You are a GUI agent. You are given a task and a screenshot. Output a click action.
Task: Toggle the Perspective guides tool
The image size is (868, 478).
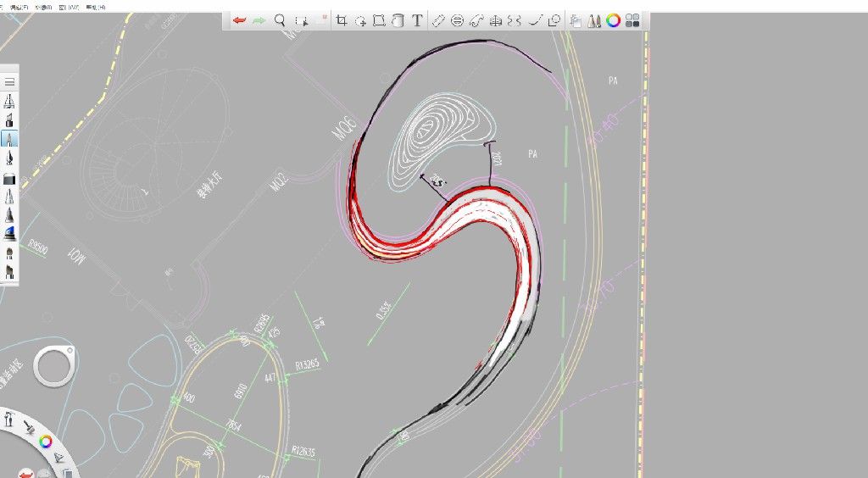(496, 21)
